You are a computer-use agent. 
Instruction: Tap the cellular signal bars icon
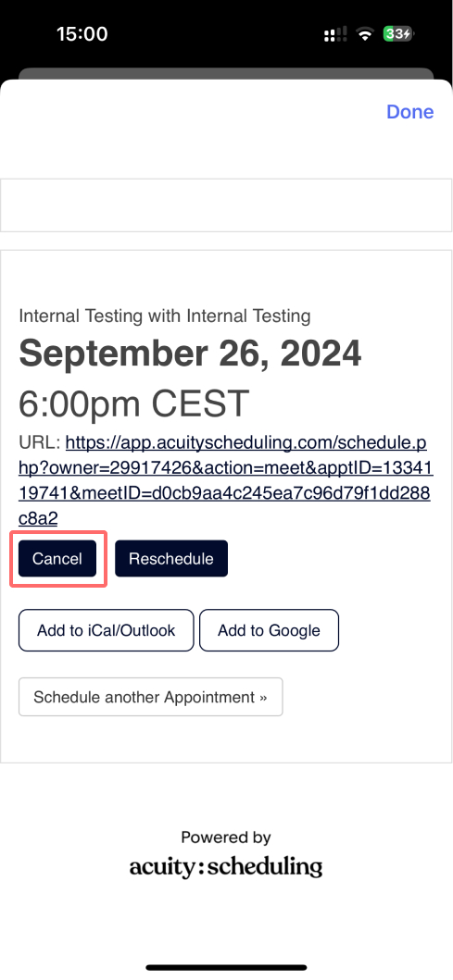[333, 35]
